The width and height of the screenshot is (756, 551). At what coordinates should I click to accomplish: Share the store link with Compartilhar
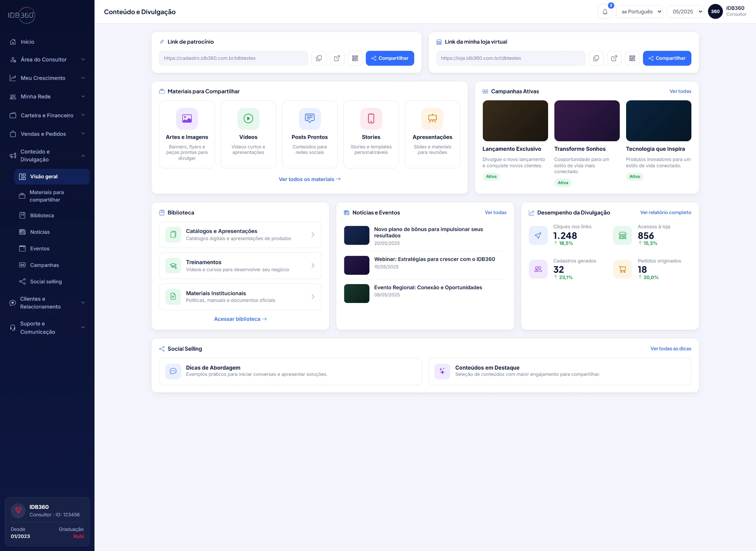667,58
